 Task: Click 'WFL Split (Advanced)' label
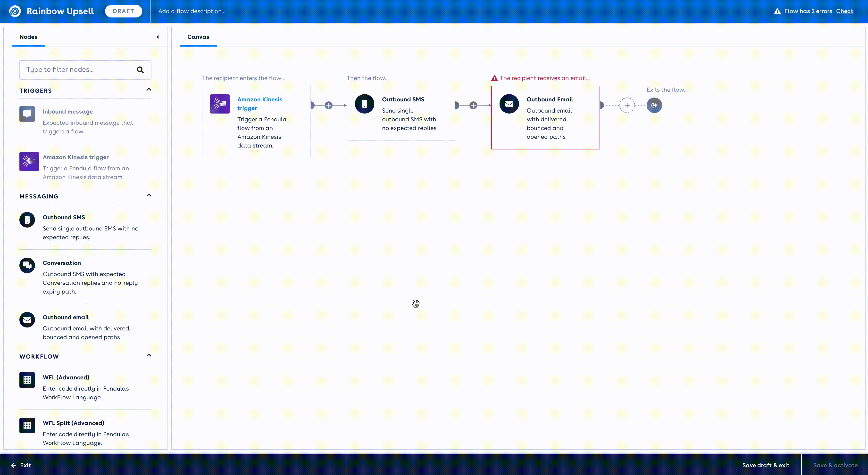coord(74,423)
